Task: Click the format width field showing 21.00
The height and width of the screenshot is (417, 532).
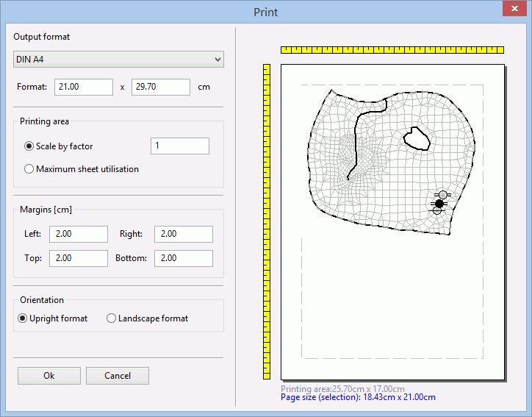Action: [x=84, y=87]
